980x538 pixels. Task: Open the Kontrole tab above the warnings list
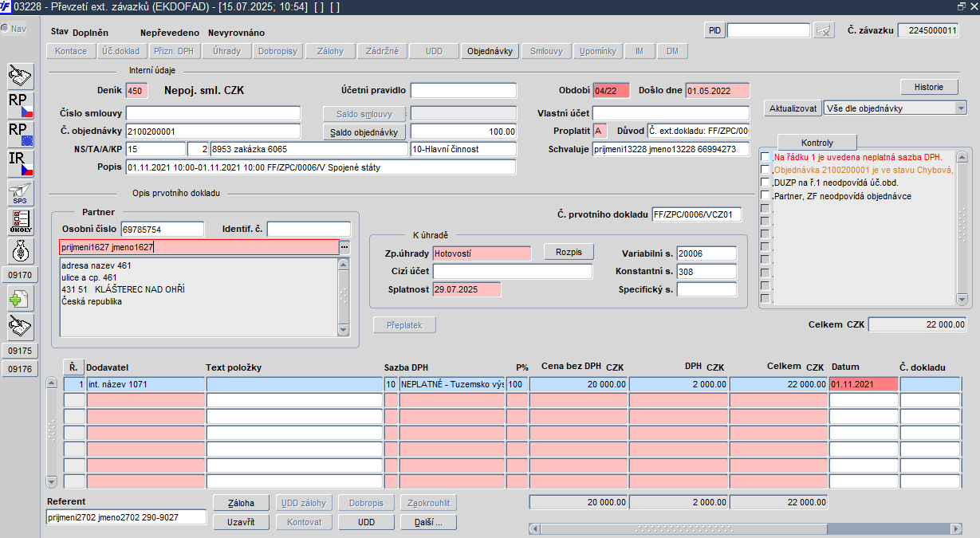[x=817, y=143]
